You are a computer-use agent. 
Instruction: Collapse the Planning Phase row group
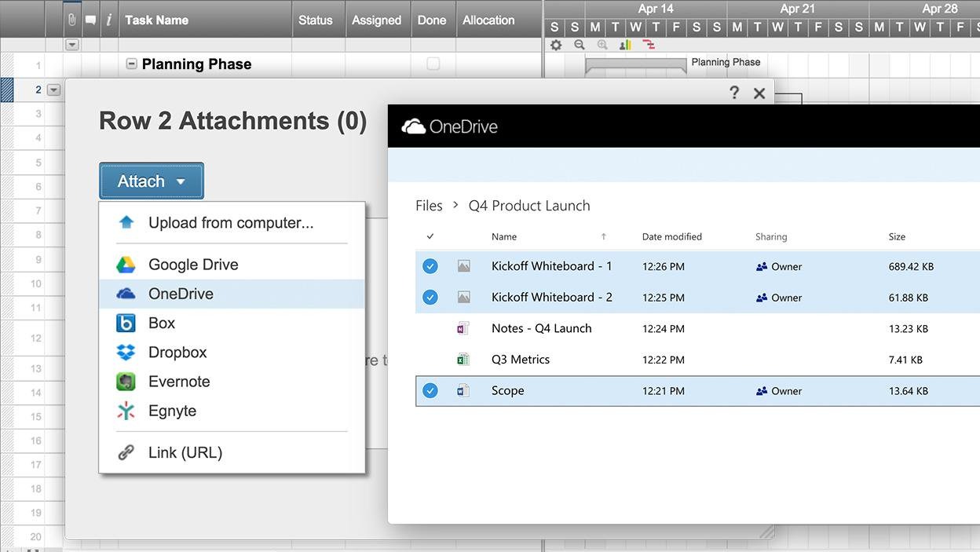[x=132, y=64]
